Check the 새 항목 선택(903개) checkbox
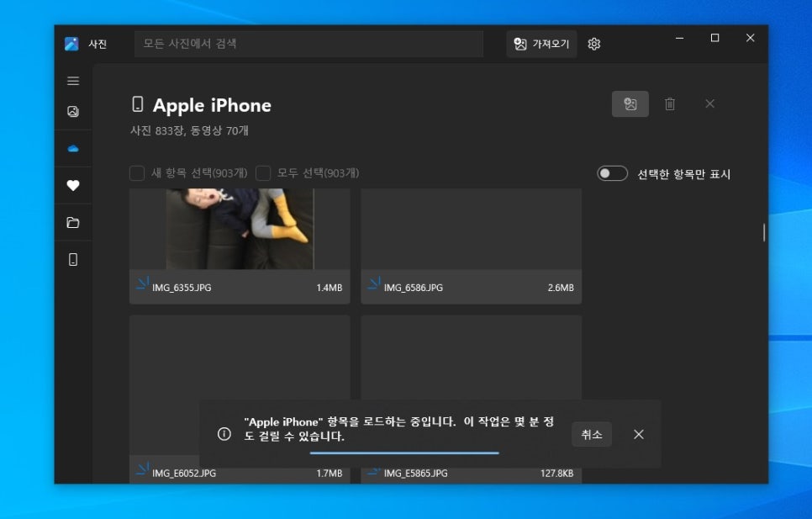The width and height of the screenshot is (812, 519). [x=137, y=173]
